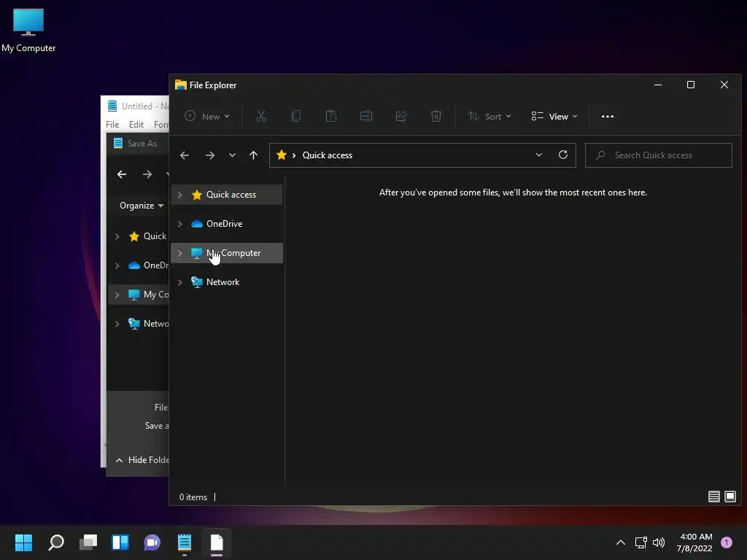Select the My Computer desktop icon
747x560 pixels.
(28, 30)
